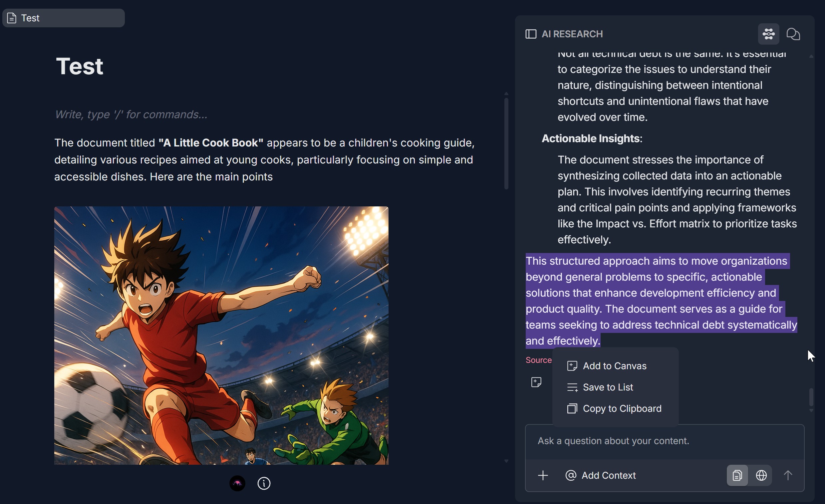The height and width of the screenshot is (504, 825).
Task: Click the add-to-canvas icon below Source
Action: coord(536,382)
